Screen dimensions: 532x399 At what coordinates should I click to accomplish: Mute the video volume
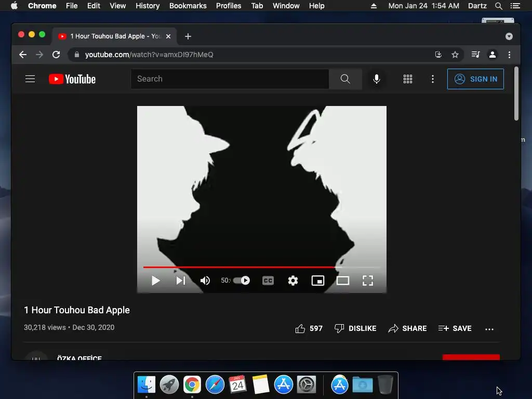click(x=205, y=281)
